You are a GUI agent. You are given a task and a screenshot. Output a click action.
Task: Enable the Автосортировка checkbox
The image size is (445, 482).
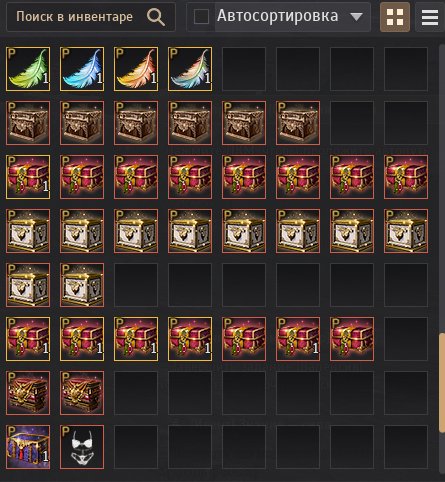pos(202,17)
